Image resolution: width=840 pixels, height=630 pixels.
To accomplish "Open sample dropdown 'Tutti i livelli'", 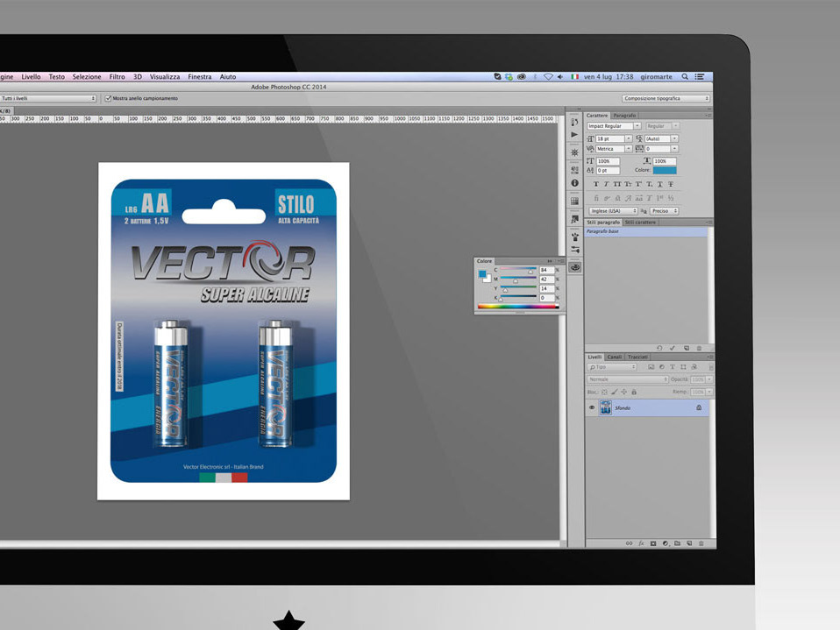I will [47, 98].
